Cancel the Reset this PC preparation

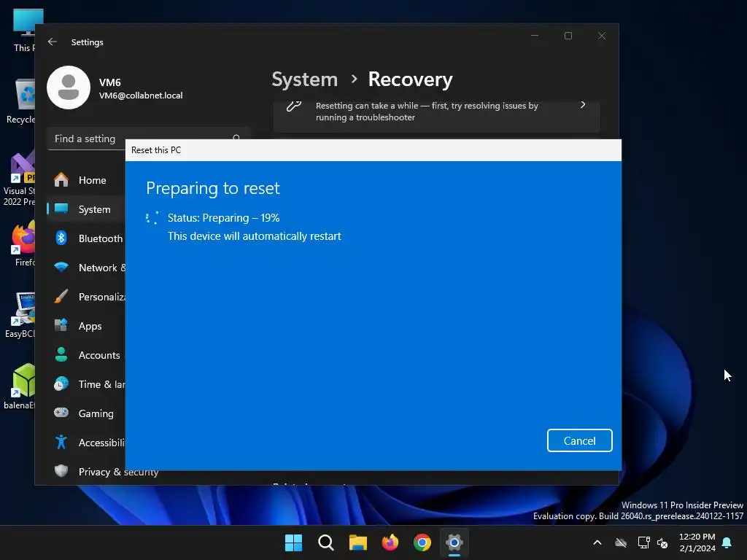579,440
